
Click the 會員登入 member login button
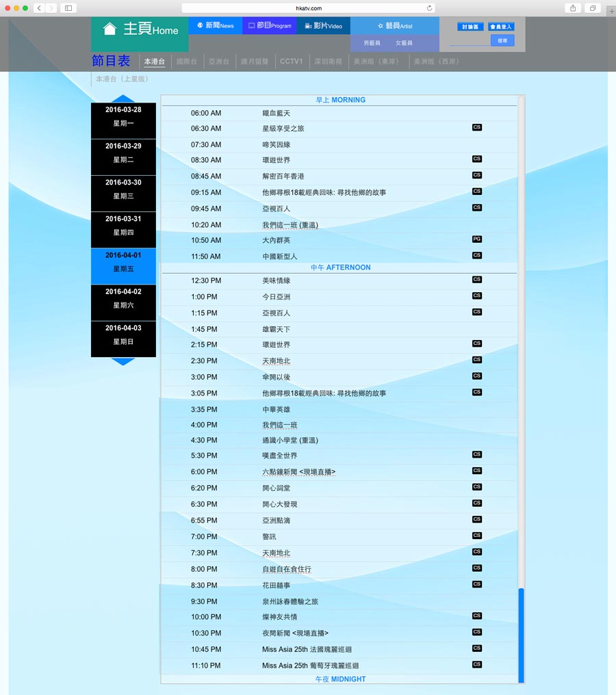tap(501, 27)
